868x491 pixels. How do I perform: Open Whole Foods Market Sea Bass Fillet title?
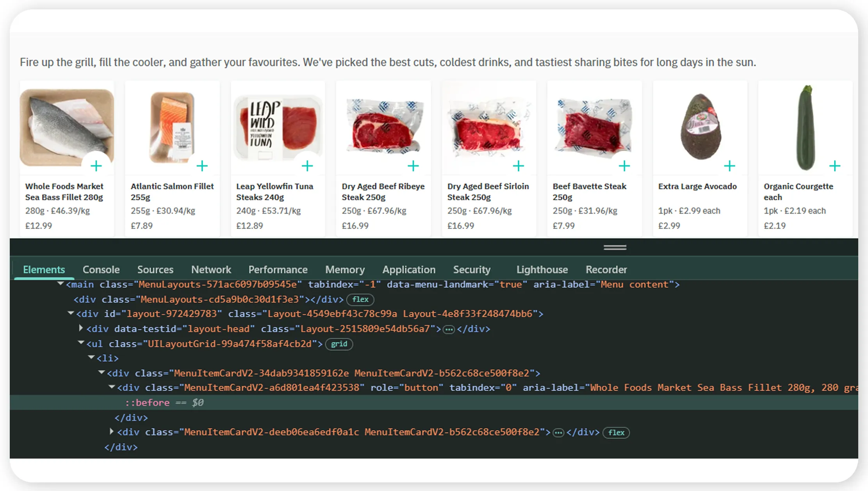(64, 192)
